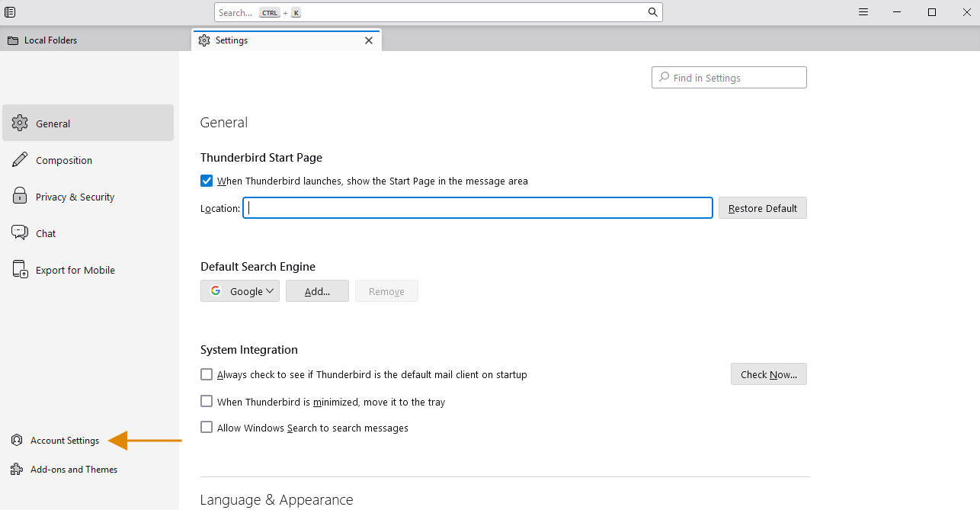Click the start page Location input field
This screenshot has height=510, width=980.
478,208
